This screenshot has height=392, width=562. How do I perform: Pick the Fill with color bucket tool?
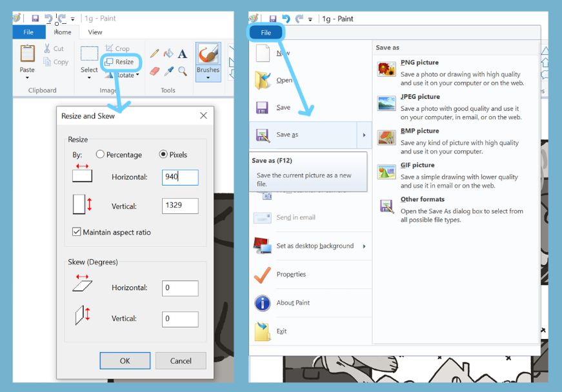168,54
